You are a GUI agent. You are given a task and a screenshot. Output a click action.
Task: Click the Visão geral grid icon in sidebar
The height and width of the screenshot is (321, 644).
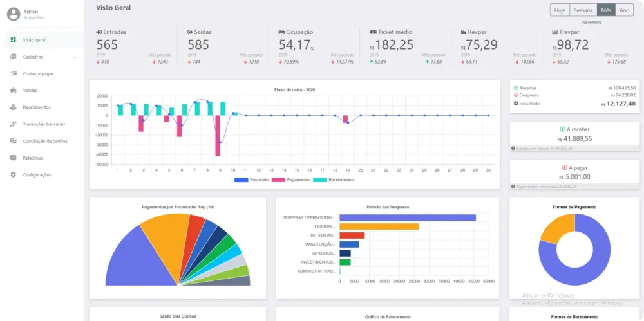(14, 40)
